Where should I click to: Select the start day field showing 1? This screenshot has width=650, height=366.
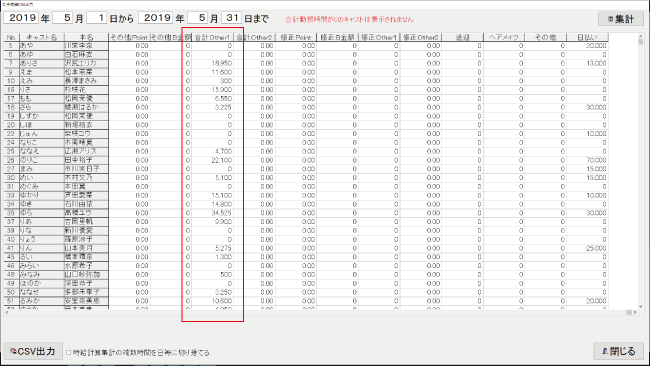(x=97, y=18)
